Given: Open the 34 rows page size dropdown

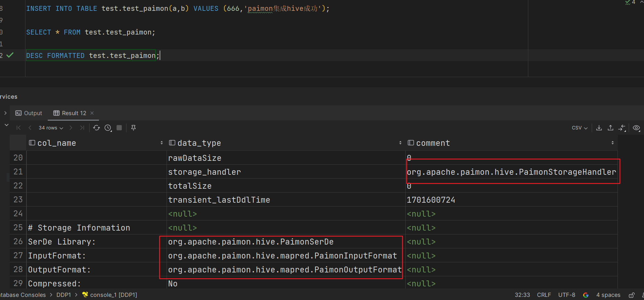Looking at the screenshot, I should click(51, 128).
